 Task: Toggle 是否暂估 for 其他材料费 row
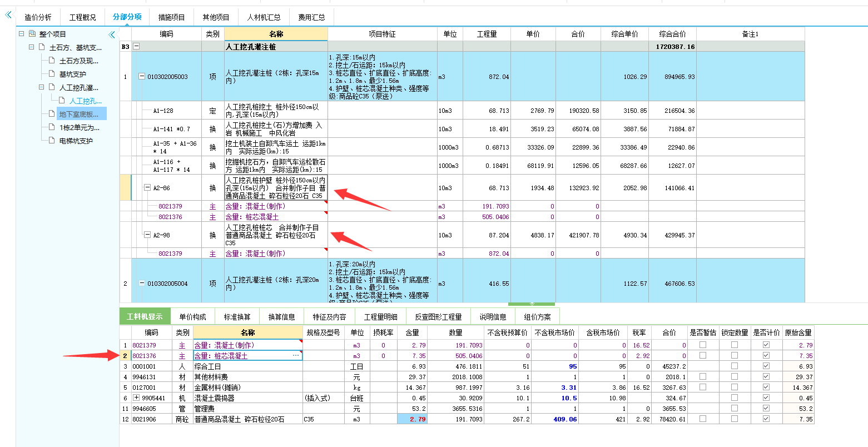tap(703, 377)
